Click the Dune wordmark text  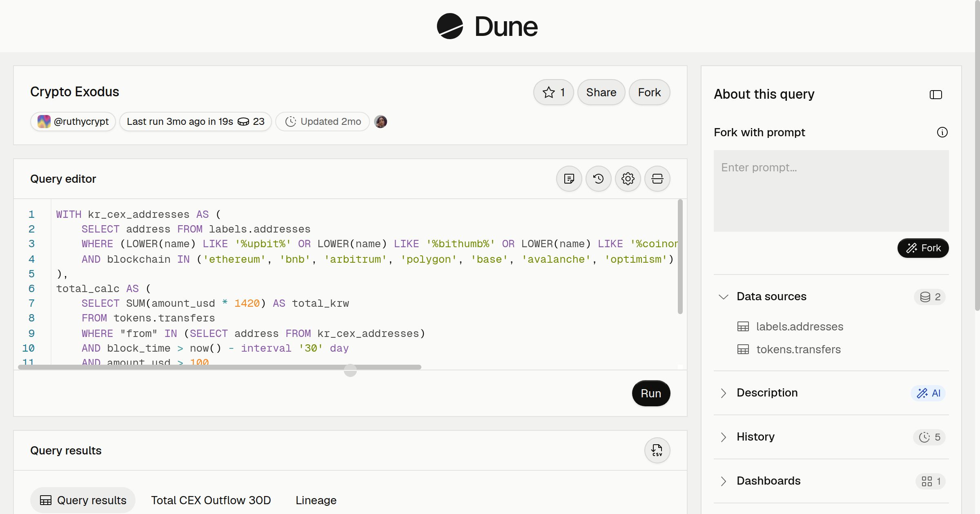tap(506, 27)
